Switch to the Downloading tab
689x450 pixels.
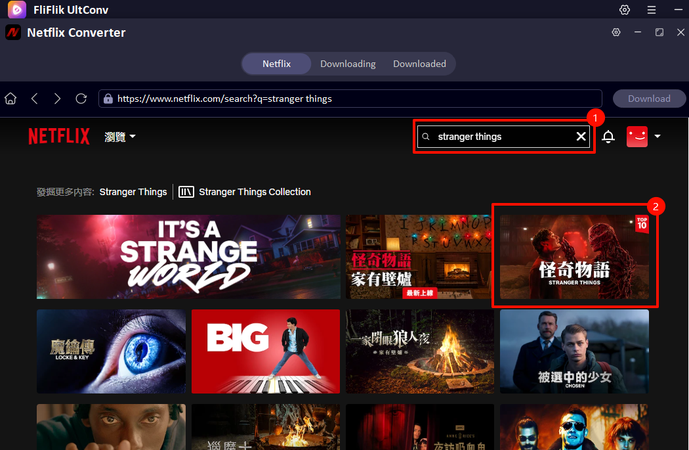[348, 64]
